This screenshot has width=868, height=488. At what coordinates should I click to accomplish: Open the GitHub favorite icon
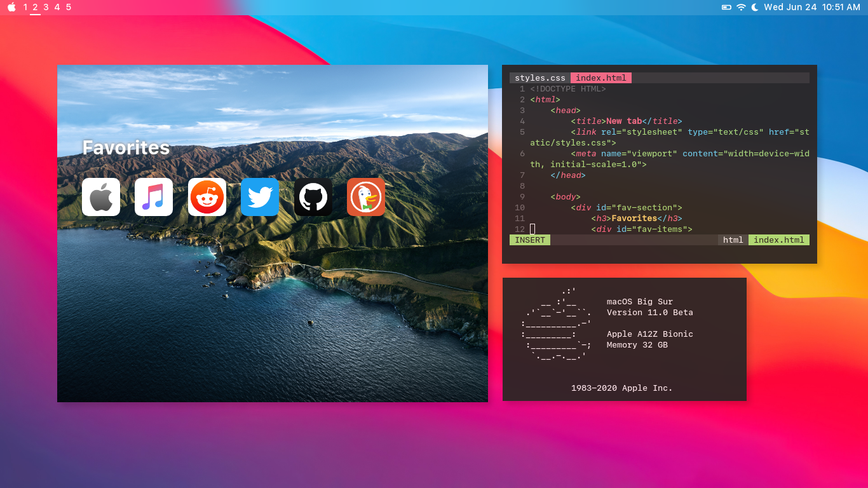pyautogui.click(x=313, y=197)
